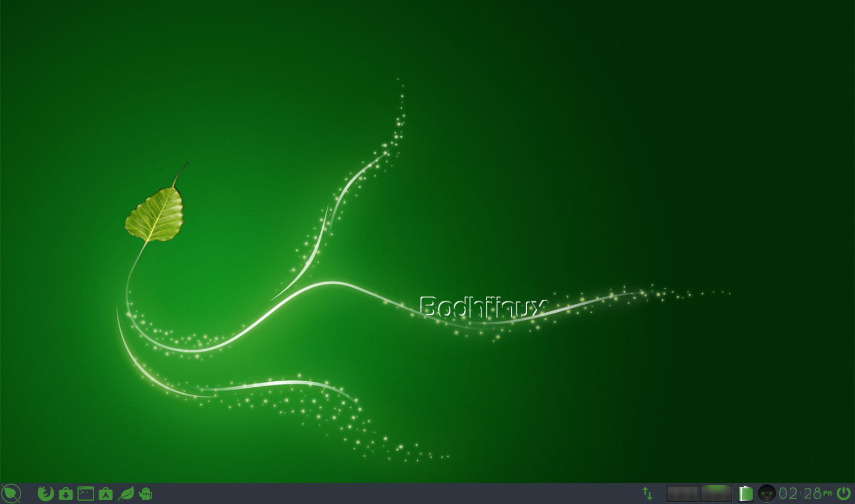The height and width of the screenshot is (504, 855).
Task: Launch the terminal emulator
Action: pos(86,493)
